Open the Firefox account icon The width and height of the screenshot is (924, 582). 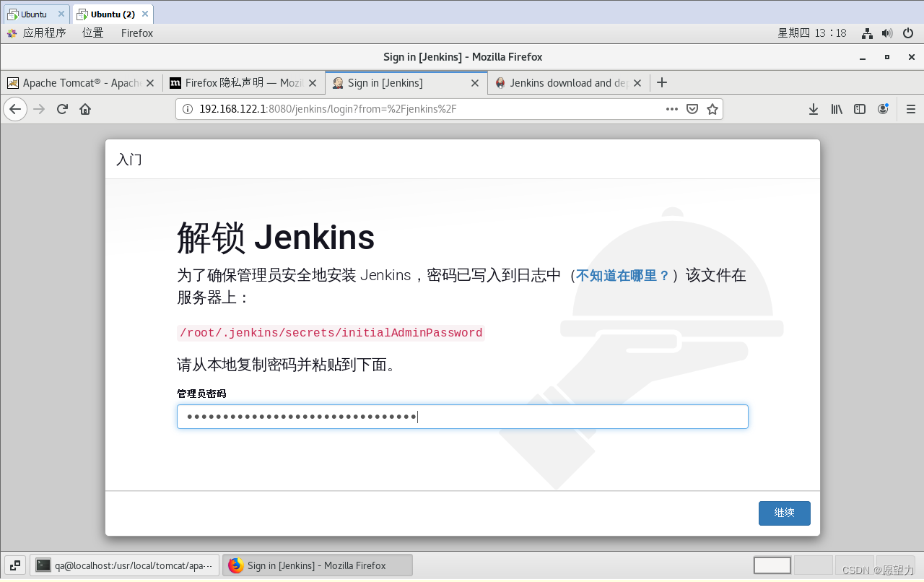pos(883,109)
